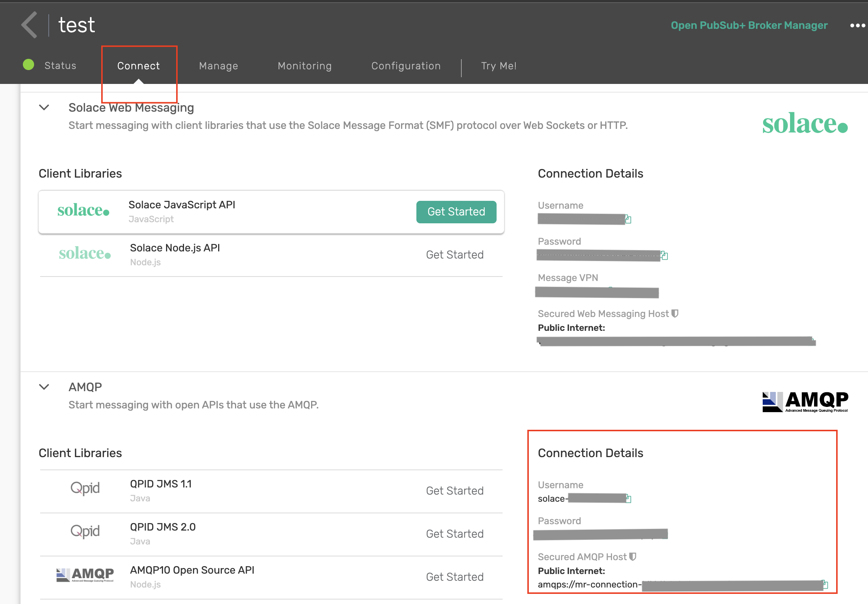868x604 pixels.
Task: Switch to the Manage tab
Action: coord(218,66)
